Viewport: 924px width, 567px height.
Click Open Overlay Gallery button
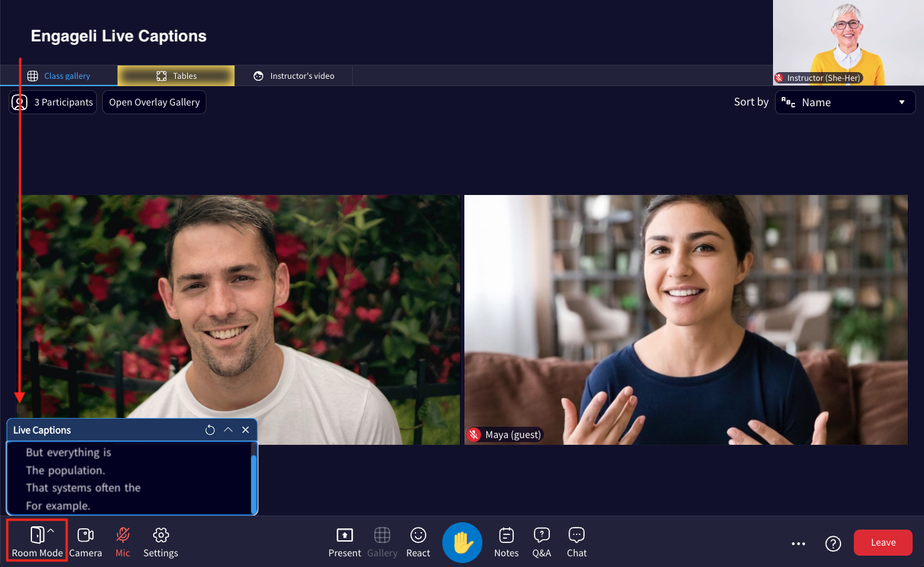pyautogui.click(x=154, y=102)
